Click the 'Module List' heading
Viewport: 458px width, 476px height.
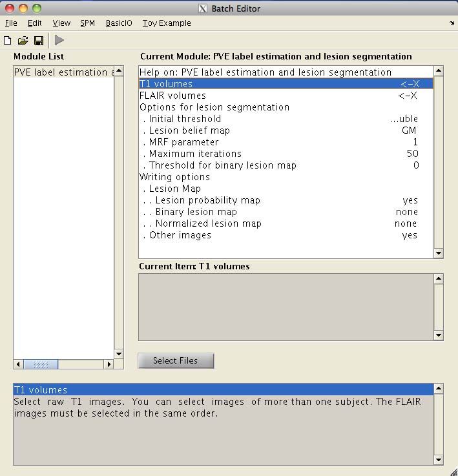(x=39, y=56)
